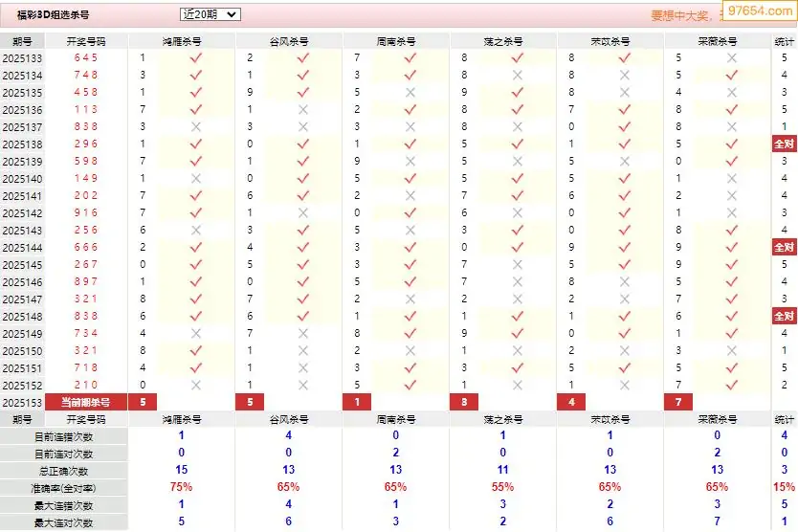
Task: Click 采薇杀号 cross mark for period 2025141
Action: click(x=732, y=196)
